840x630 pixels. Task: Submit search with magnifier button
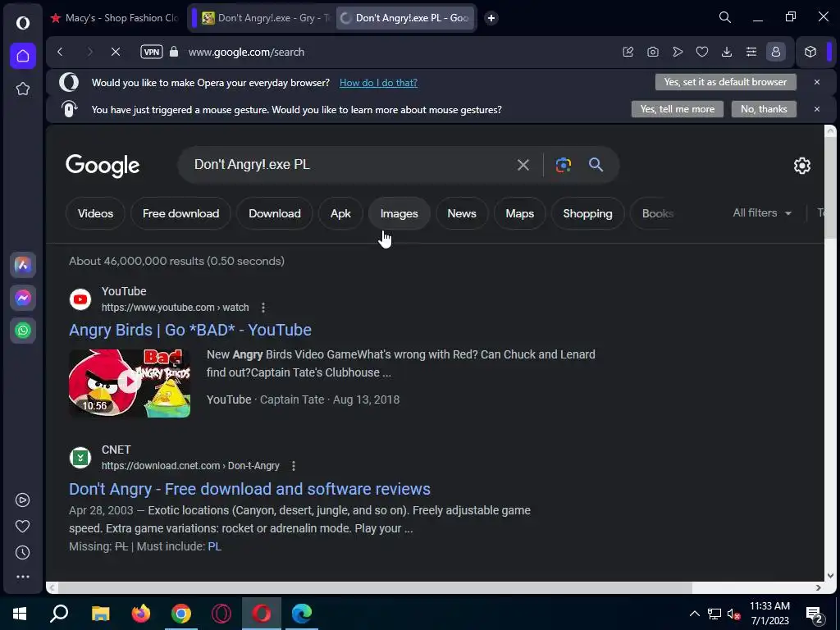pos(596,165)
